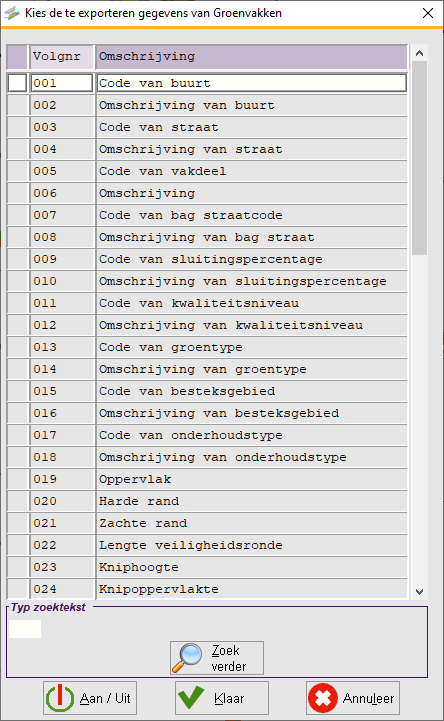Click the scroll down arrow of list
The width and height of the screenshot is (444, 721).
pos(419,591)
